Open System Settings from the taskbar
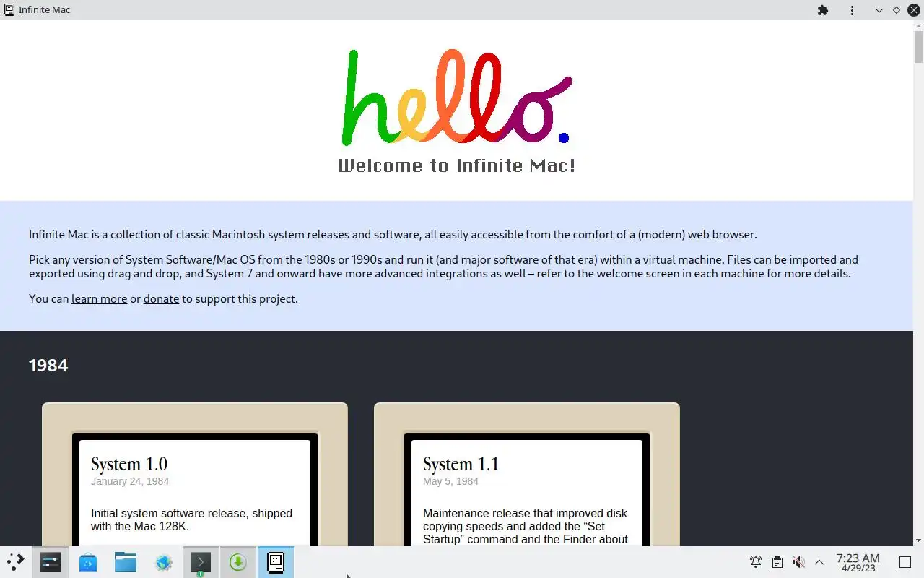Viewport: 924px width, 578px height. point(51,562)
